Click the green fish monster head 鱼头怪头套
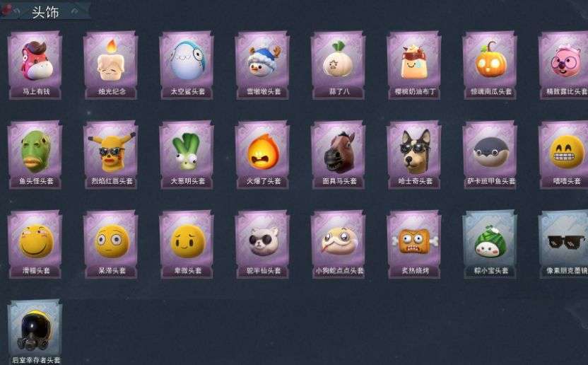The image size is (588, 365). pyautogui.click(x=35, y=155)
